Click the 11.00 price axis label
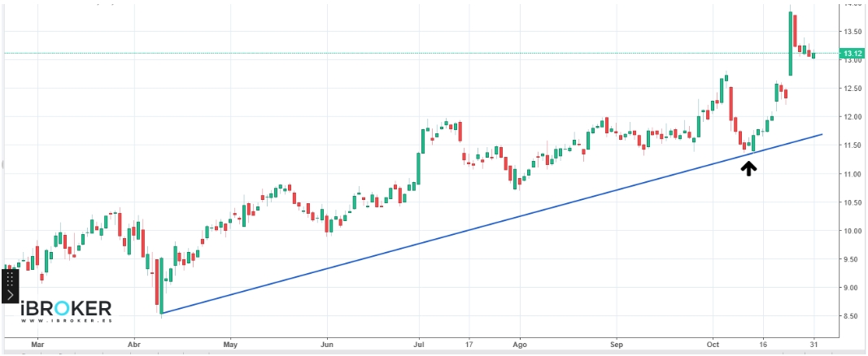Screen dimensions: 868x356 [853, 174]
